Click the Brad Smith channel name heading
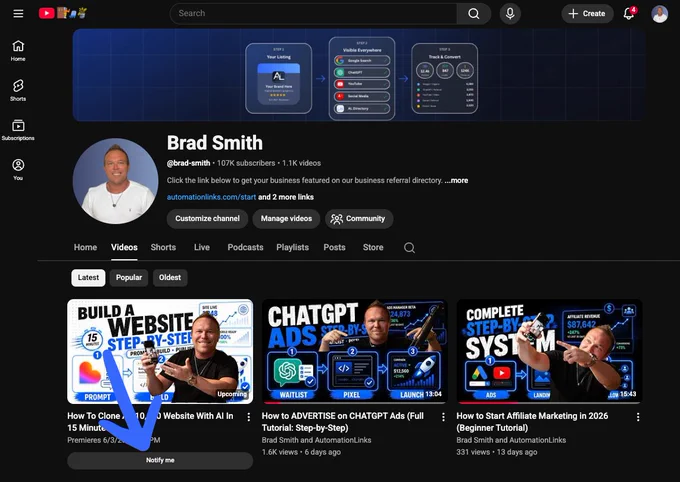680x482 pixels. click(215, 143)
